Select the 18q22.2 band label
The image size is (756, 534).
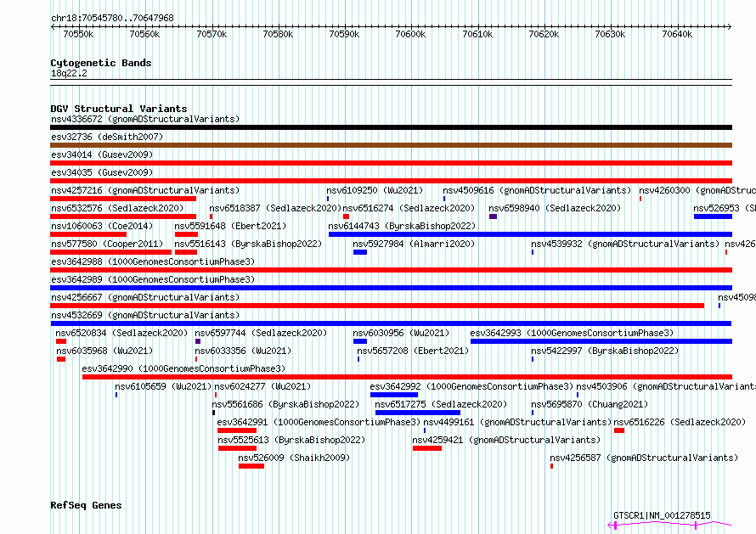[x=69, y=73]
